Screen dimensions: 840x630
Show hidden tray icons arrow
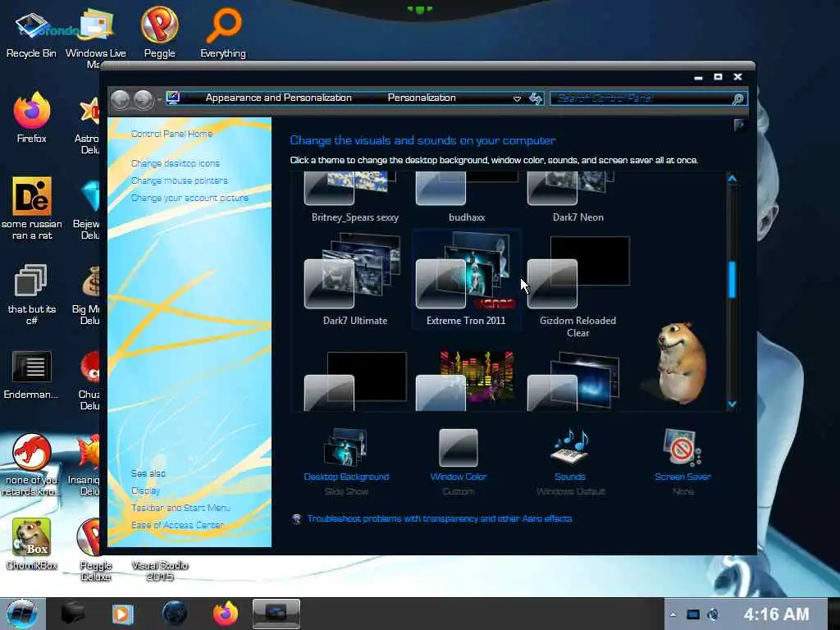point(673,614)
